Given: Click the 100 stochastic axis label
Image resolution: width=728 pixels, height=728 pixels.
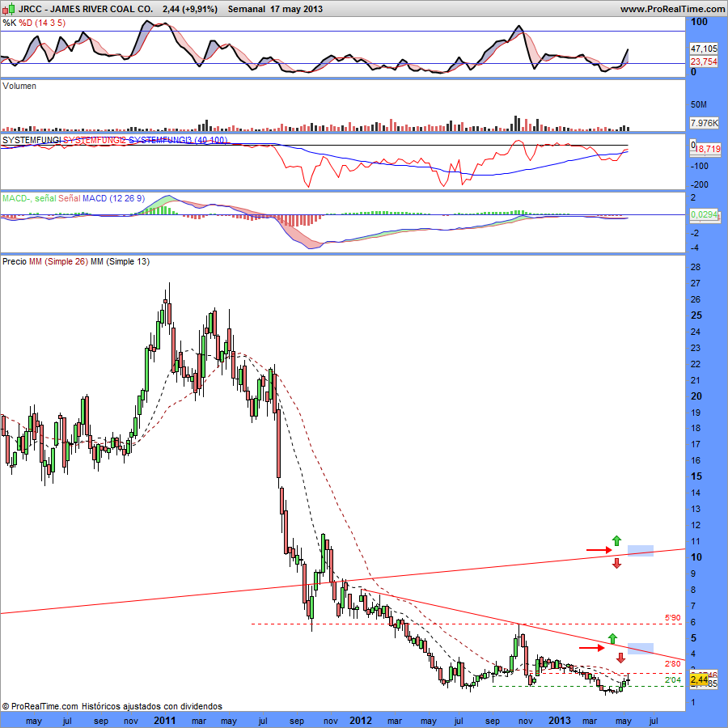Looking at the screenshot, I should point(699,22).
